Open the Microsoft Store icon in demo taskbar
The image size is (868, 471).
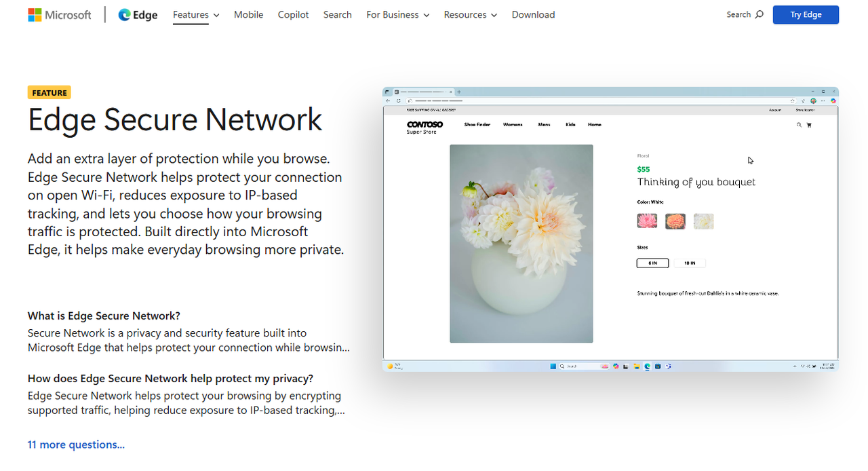[x=658, y=366]
